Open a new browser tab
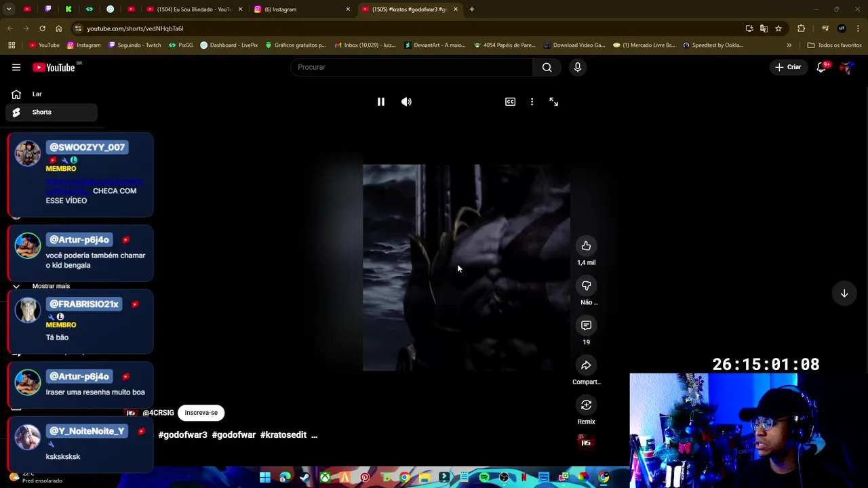Viewport: 868px width, 488px height. point(471,9)
